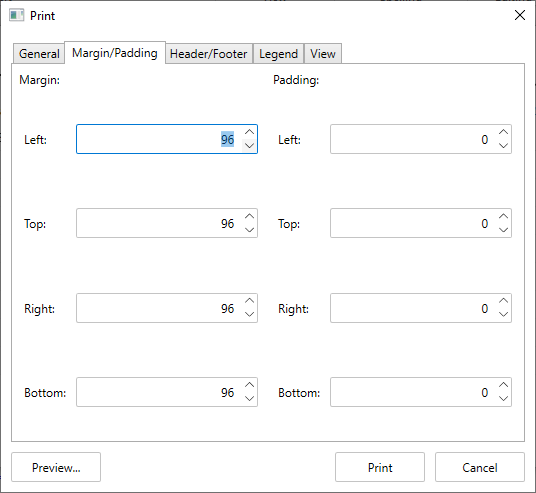
Task: Increase the Margin Left value
Action: [x=250, y=132]
